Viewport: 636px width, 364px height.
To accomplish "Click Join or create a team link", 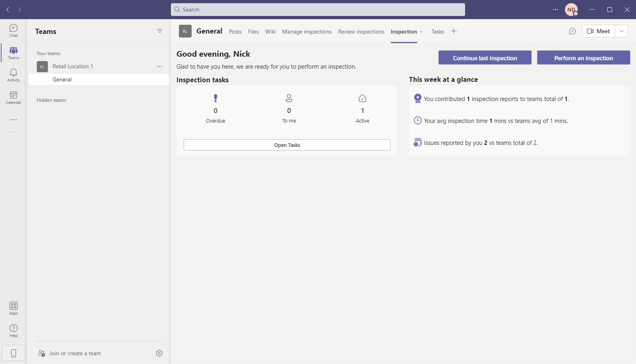I will point(75,353).
